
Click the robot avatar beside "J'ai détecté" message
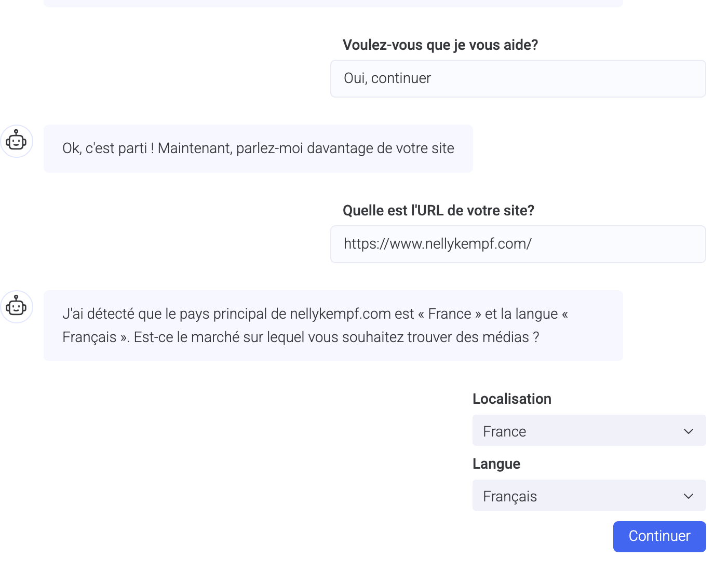(17, 307)
